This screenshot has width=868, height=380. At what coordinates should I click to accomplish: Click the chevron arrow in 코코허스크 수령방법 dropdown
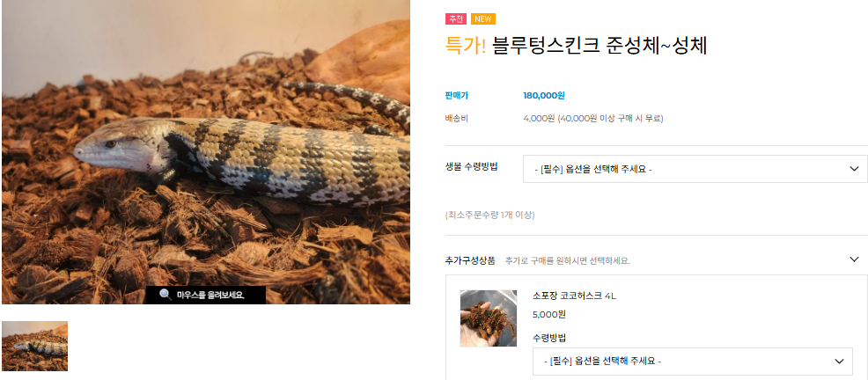point(839,362)
